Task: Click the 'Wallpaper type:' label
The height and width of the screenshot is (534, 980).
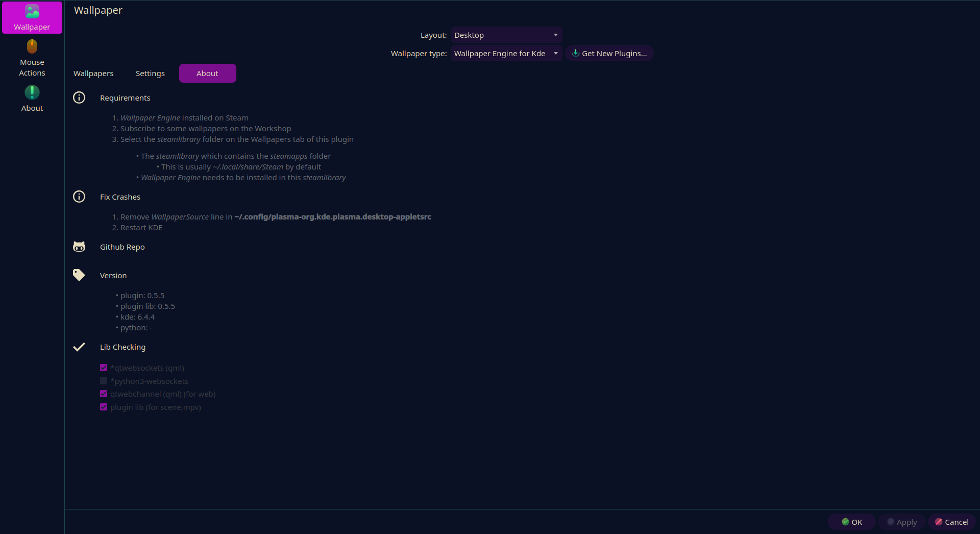Action: [x=419, y=54]
